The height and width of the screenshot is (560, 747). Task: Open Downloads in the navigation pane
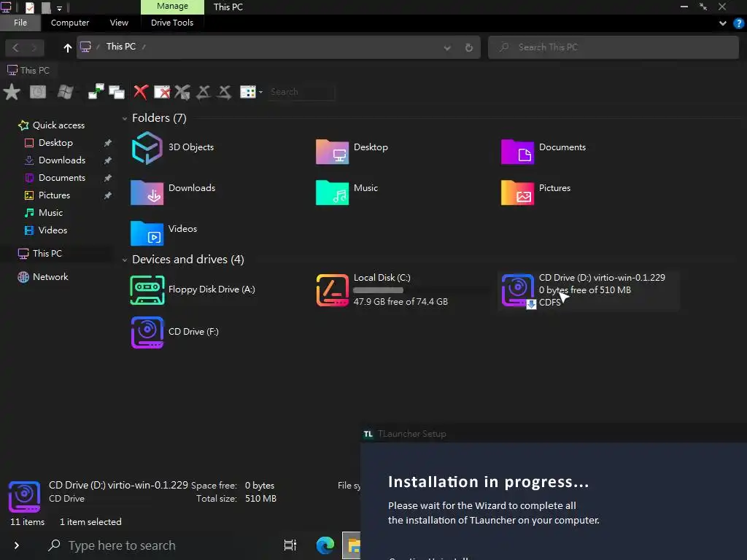coord(61,160)
